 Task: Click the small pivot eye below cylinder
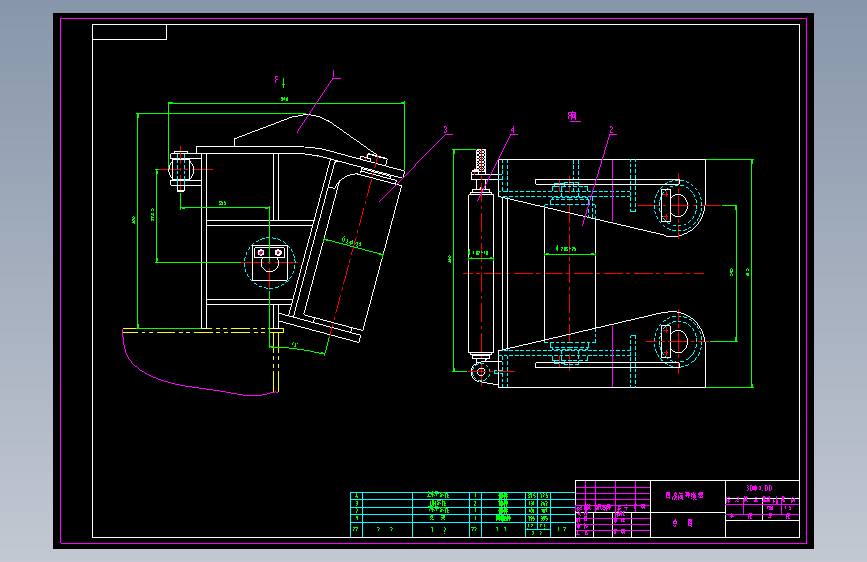(480, 372)
